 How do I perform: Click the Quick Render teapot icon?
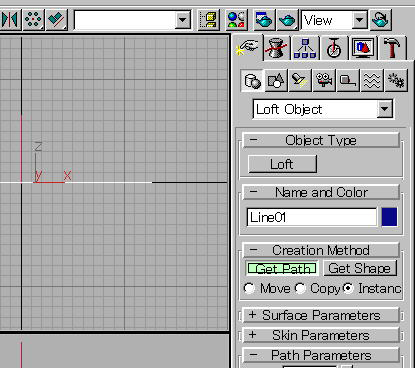[x=287, y=20]
